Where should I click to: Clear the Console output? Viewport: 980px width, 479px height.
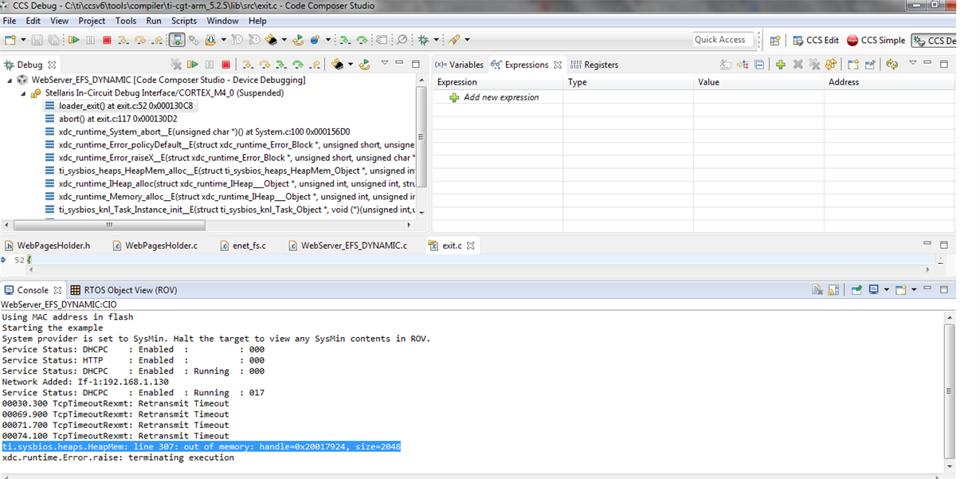[x=818, y=289]
